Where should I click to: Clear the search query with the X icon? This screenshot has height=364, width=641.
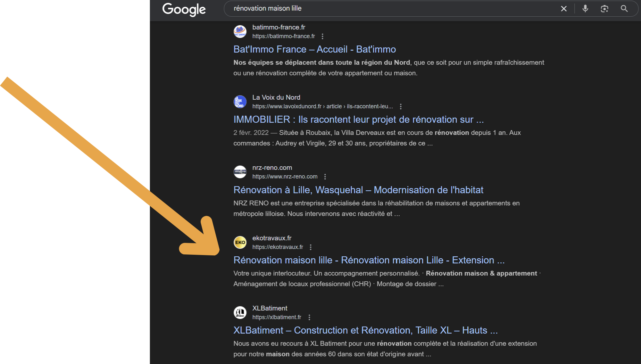click(x=564, y=9)
